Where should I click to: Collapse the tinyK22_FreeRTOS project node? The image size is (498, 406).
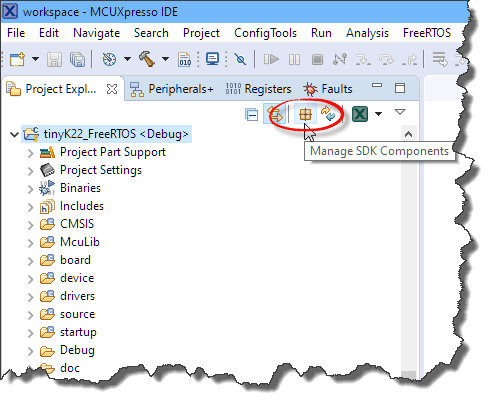coord(14,135)
